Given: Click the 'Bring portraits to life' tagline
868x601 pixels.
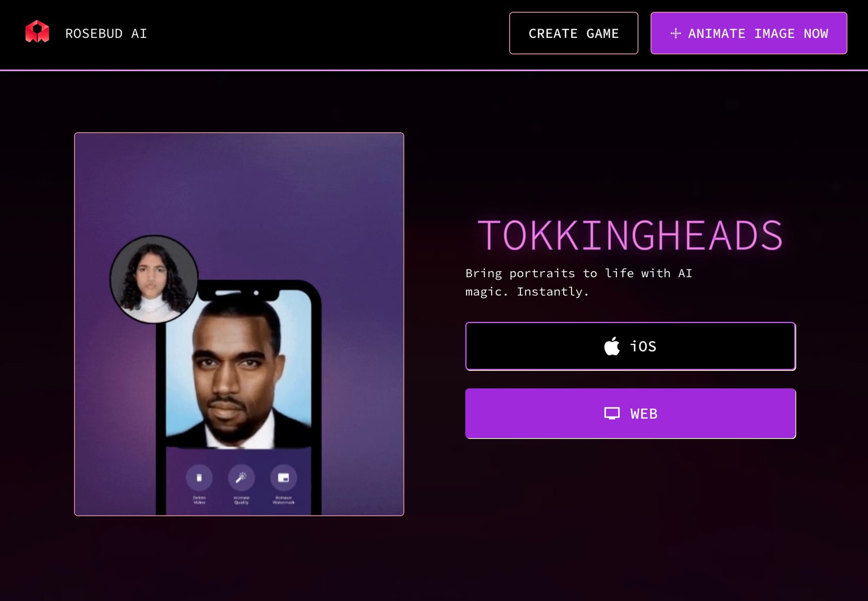Looking at the screenshot, I should pyautogui.click(x=579, y=282).
